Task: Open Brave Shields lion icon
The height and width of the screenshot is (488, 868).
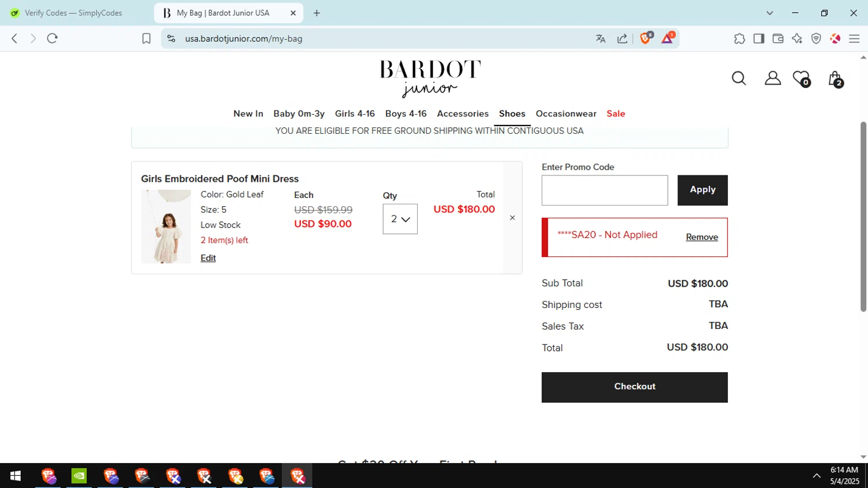Action: click(x=646, y=38)
